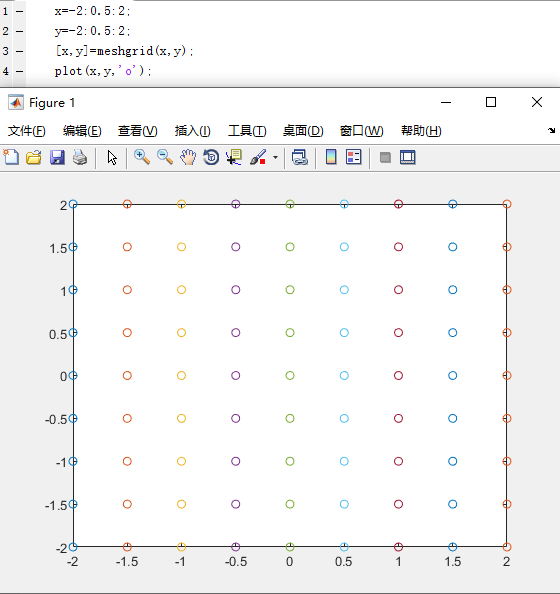
Task: Close the Figure 1 window
Action: [537, 102]
